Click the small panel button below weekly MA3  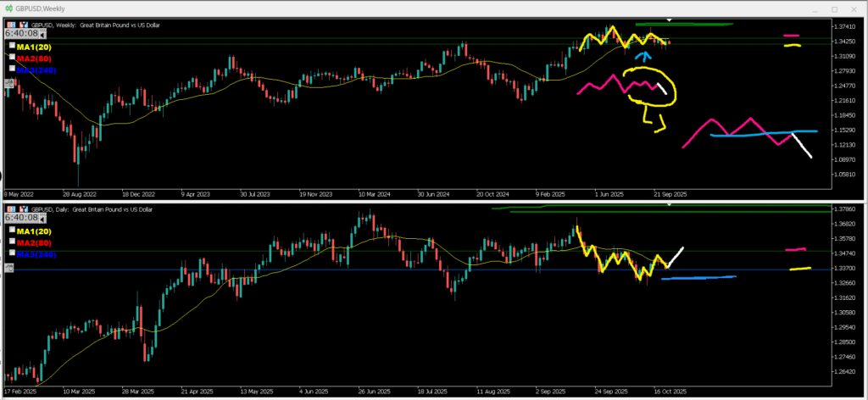(x=8, y=82)
